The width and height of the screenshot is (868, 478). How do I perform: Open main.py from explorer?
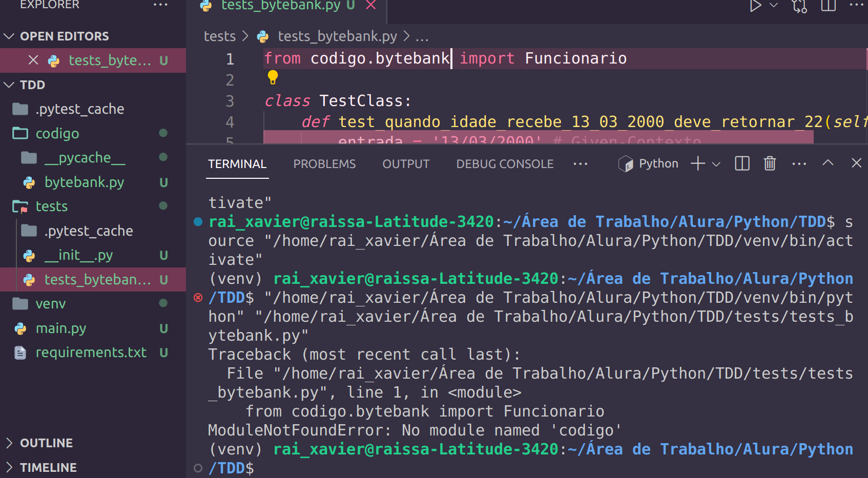click(x=60, y=328)
